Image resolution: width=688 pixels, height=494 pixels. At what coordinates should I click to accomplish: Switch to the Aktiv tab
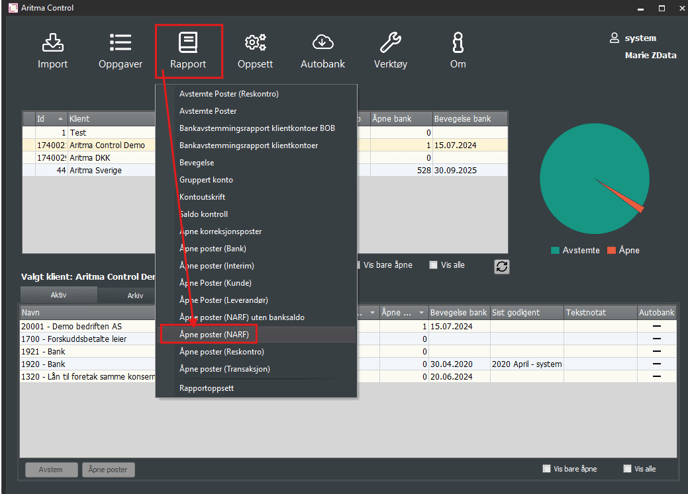click(59, 295)
